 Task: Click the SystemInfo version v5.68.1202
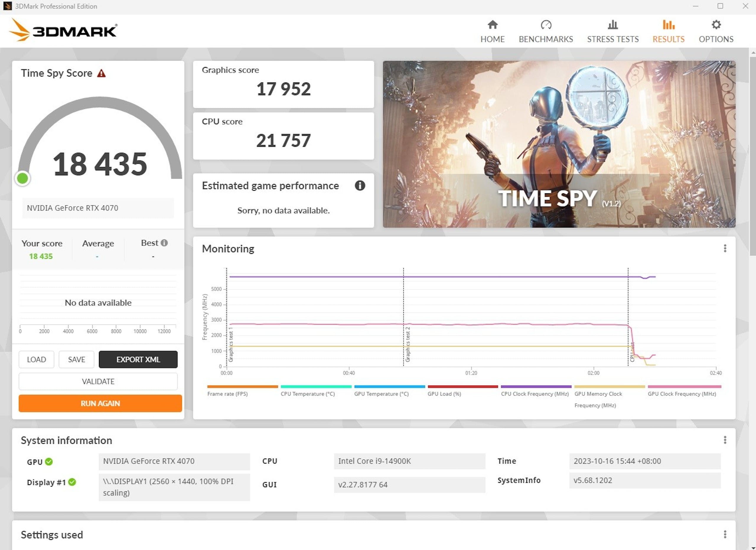(645, 481)
